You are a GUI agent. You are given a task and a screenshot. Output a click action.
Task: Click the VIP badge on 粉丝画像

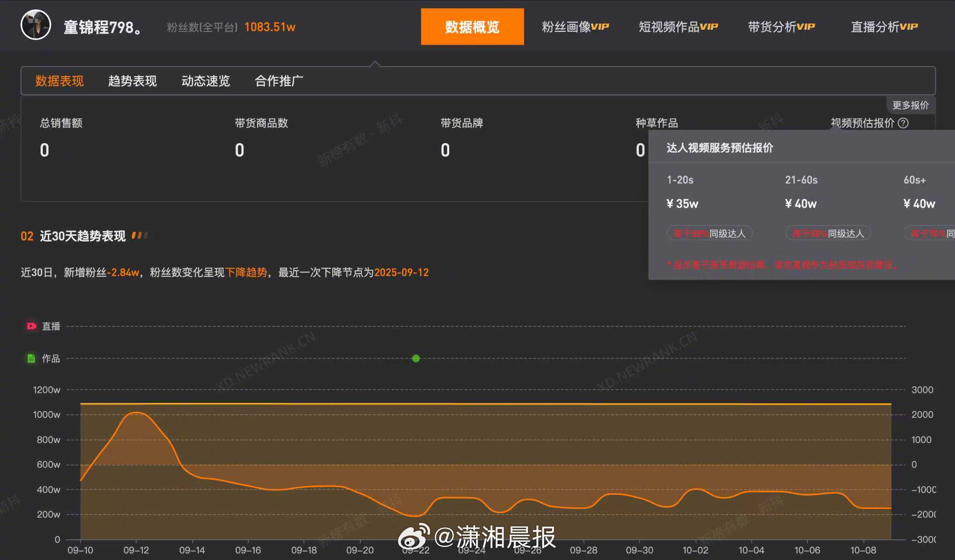click(x=600, y=27)
